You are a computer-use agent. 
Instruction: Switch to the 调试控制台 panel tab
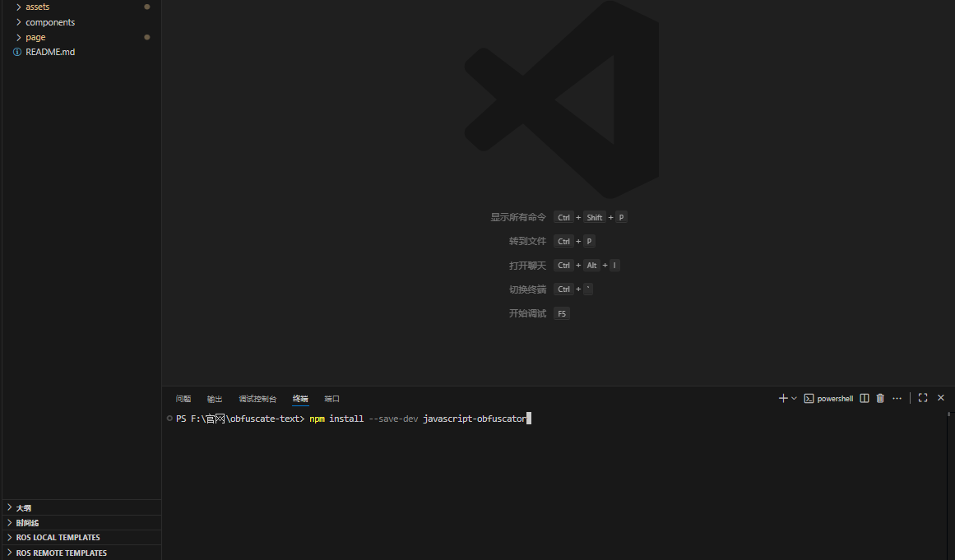tap(257, 399)
